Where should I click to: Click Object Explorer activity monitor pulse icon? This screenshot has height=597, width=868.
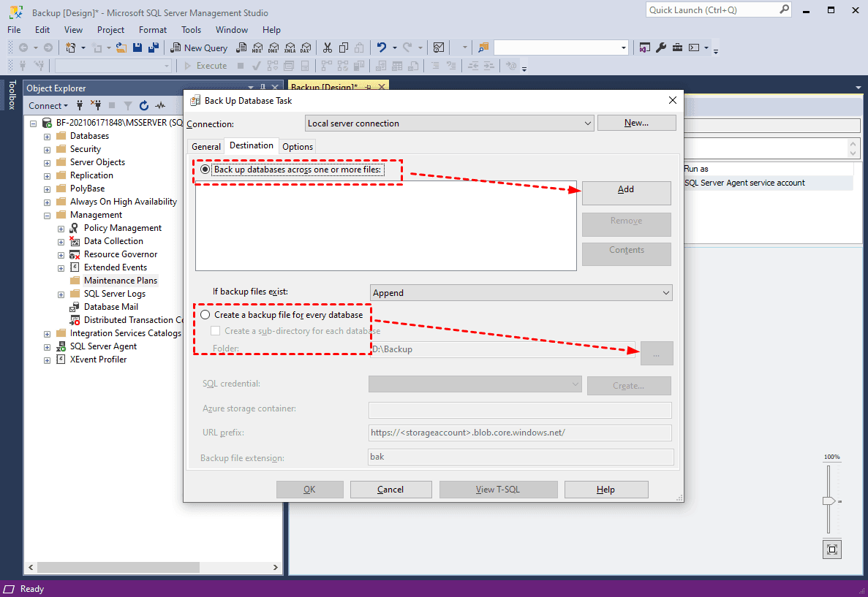click(x=161, y=105)
